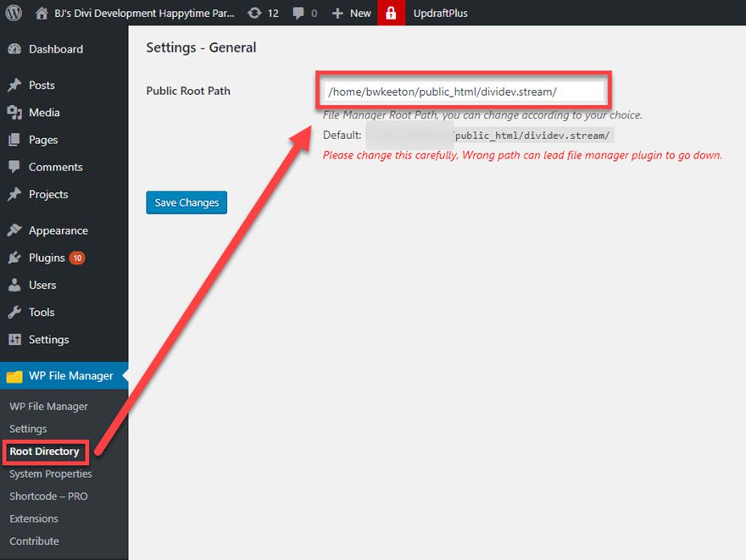Image resolution: width=746 pixels, height=560 pixels.
Task: Click the Save Changes button
Action: point(186,202)
